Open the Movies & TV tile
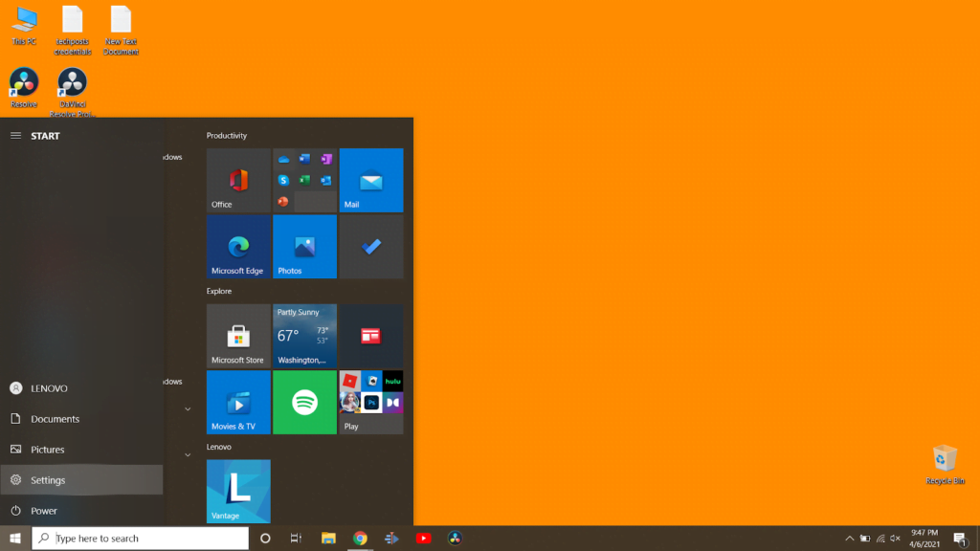Image resolution: width=980 pixels, height=551 pixels. (x=238, y=402)
